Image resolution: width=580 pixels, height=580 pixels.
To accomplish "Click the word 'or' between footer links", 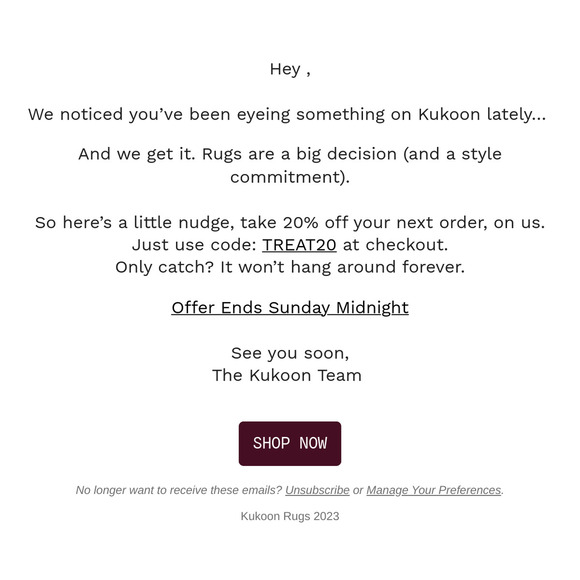I will click(x=358, y=490).
